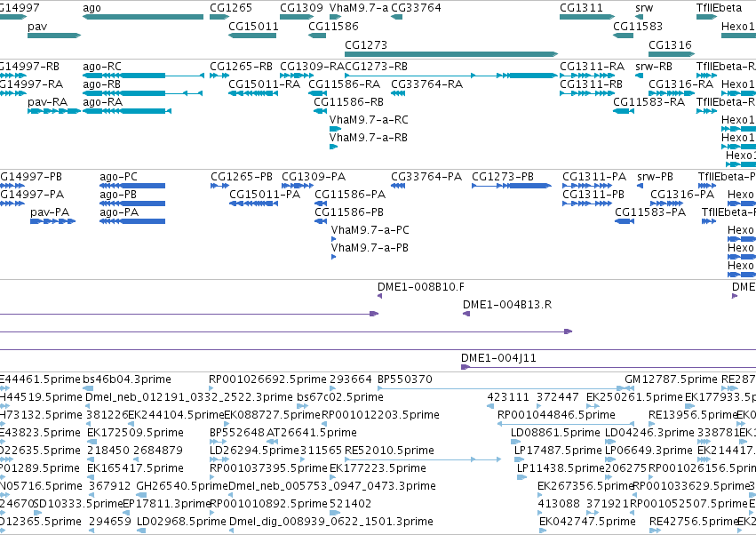Open the CG11583 gene label
This screenshot has height=535, width=756.
(637, 27)
